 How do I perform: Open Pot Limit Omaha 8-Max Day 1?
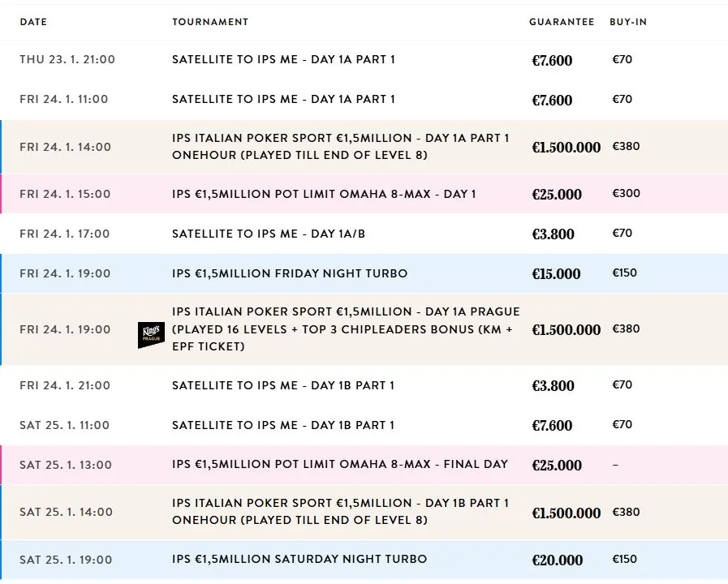click(x=364, y=194)
